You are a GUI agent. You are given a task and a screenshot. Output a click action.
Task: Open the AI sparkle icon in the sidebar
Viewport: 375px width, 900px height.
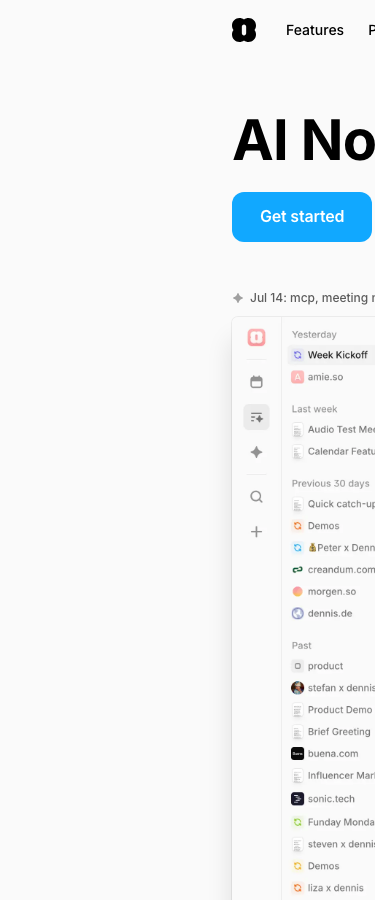[256, 452]
